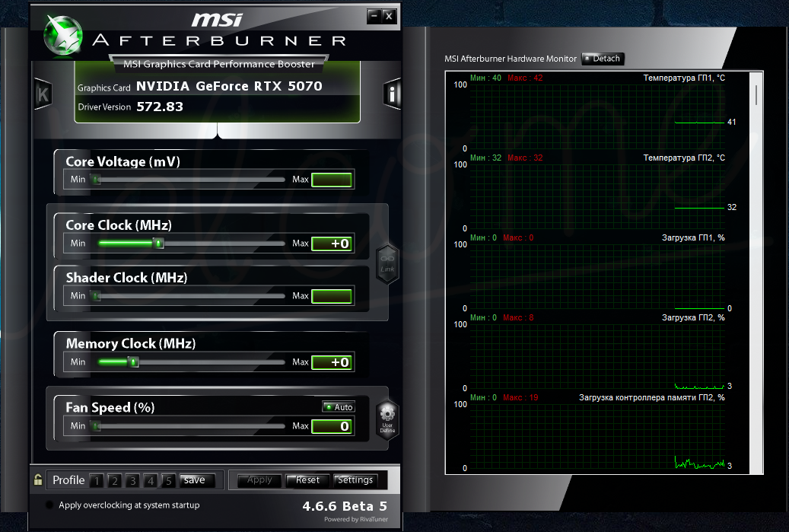This screenshot has height=532, width=789.
Task: Select profile slot 4
Action: point(151,481)
